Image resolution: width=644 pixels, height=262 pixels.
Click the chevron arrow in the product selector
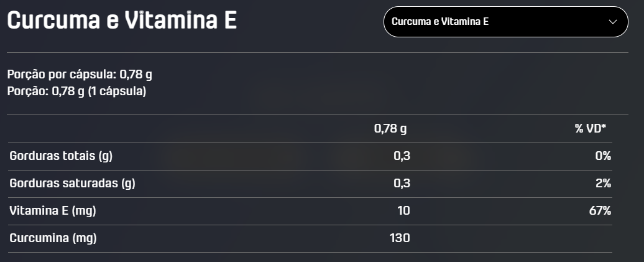tap(613, 22)
